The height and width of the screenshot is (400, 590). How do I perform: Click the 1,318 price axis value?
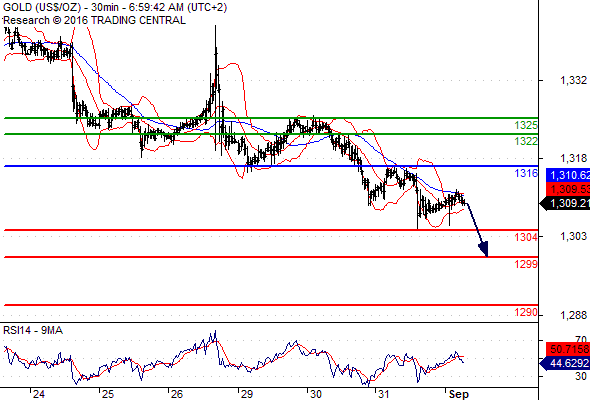(x=573, y=158)
